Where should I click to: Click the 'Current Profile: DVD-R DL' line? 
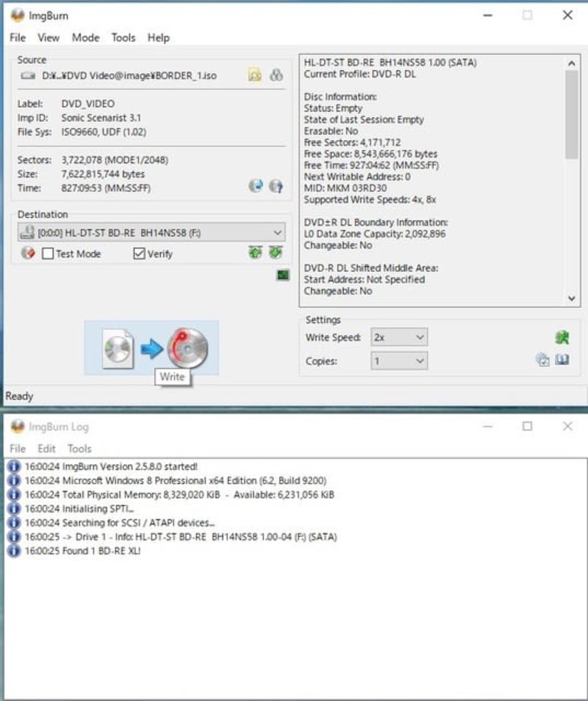(360, 74)
